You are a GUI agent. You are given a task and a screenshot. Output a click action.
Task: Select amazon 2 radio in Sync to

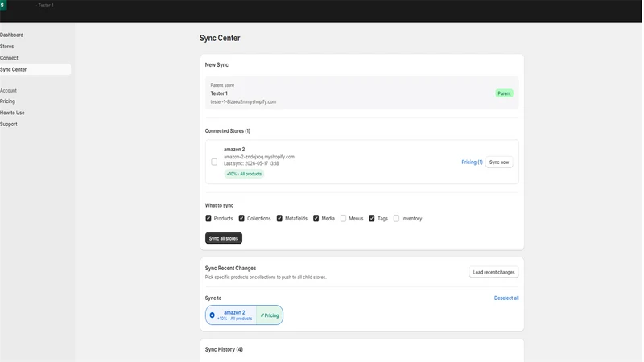click(212, 315)
